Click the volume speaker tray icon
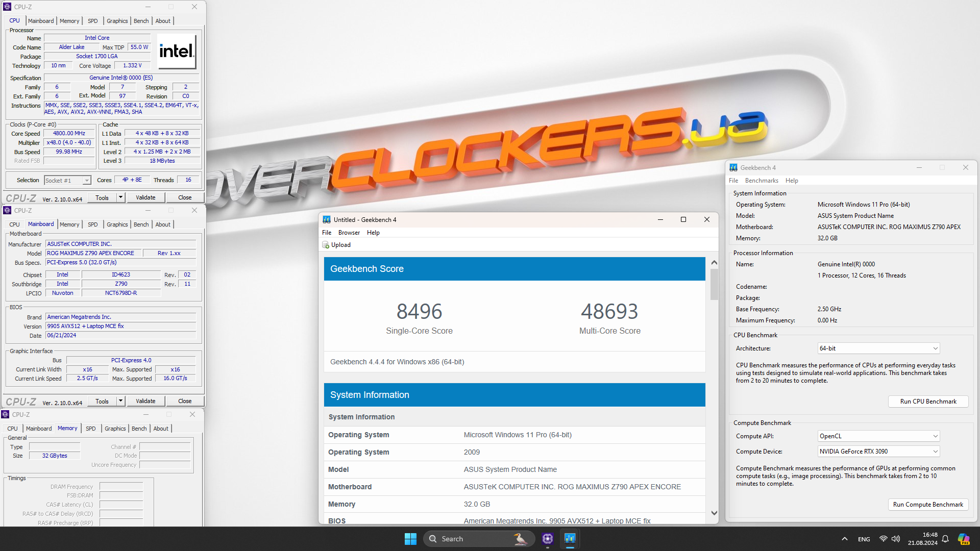980x551 pixels. coord(896,539)
